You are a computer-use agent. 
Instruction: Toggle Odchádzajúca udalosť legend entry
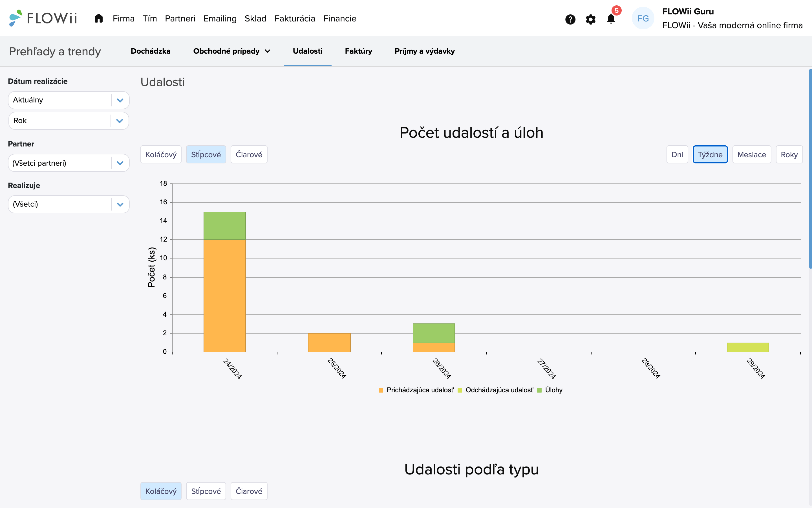click(495, 390)
